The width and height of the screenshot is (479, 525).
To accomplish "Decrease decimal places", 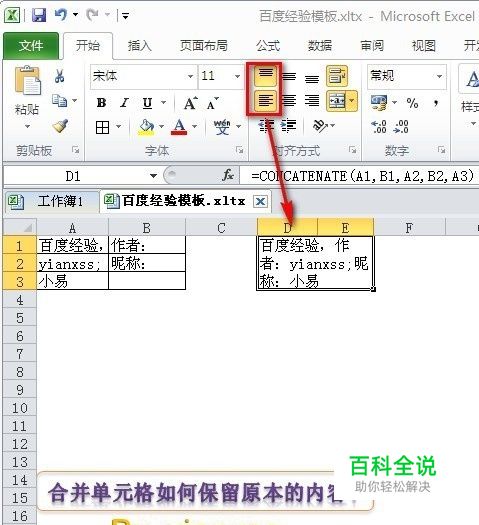I will (x=401, y=127).
